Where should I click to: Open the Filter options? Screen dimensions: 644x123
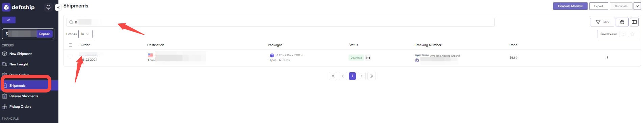pyautogui.click(x=602, y=22)
